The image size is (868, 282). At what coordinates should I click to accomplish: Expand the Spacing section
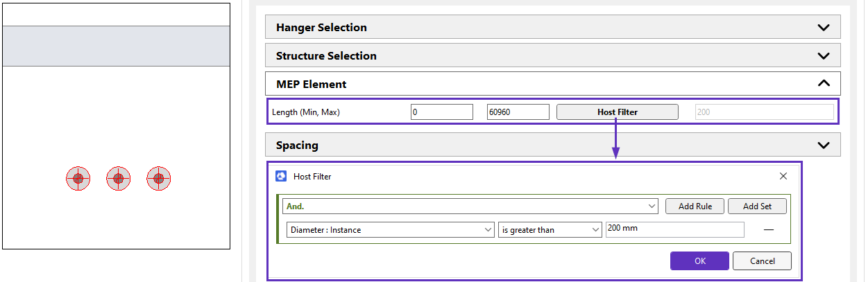pyautogui.click(x=823, y=146)
